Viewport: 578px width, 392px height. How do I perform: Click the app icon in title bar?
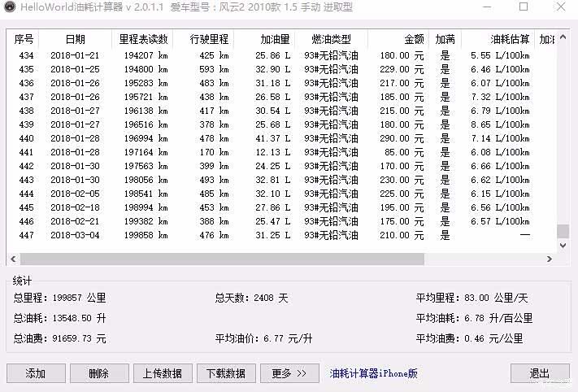pos(9,7)
